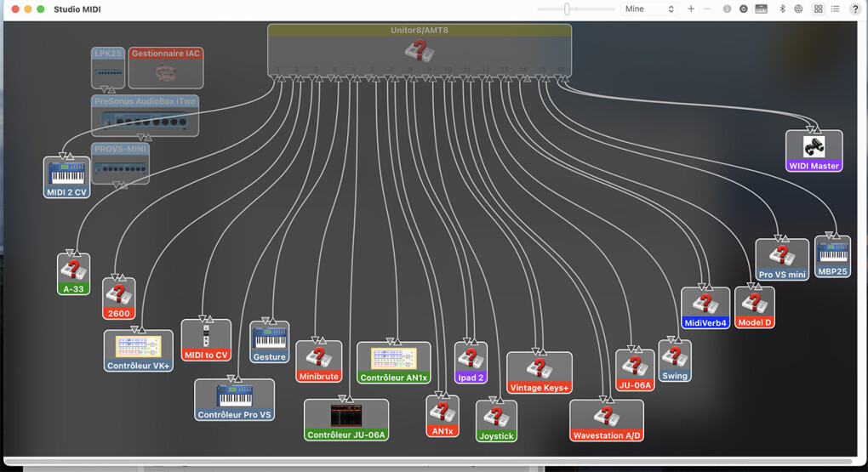
Task: Open Bluetooth MIDI configuration
Action: click(x=782, y=9)
